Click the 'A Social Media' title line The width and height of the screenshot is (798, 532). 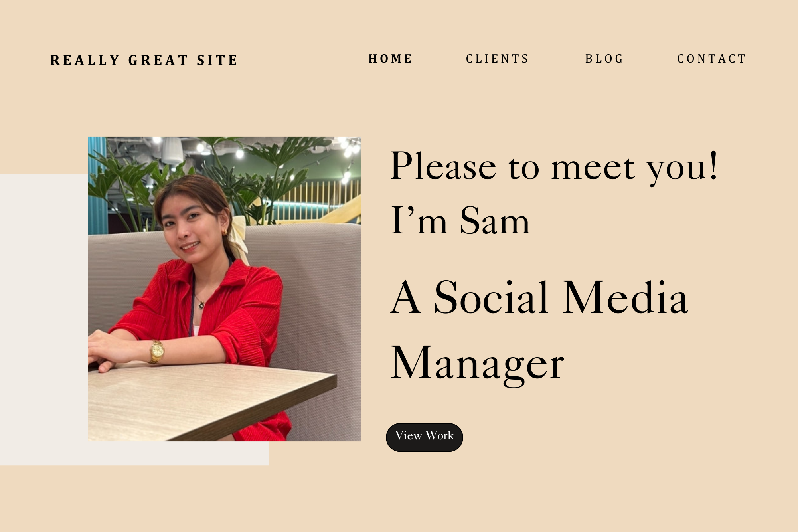[x=539, y=297]
